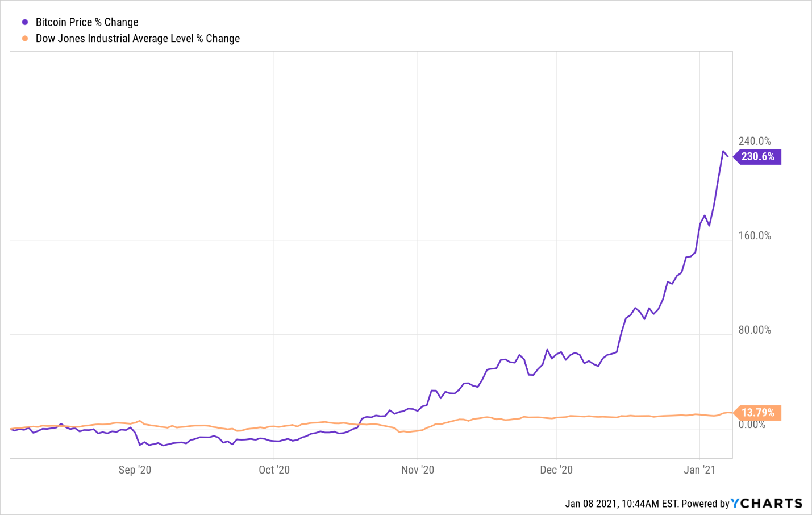Click the Powered by text
This screenshot has height=515, width=812.
[705, 504]
